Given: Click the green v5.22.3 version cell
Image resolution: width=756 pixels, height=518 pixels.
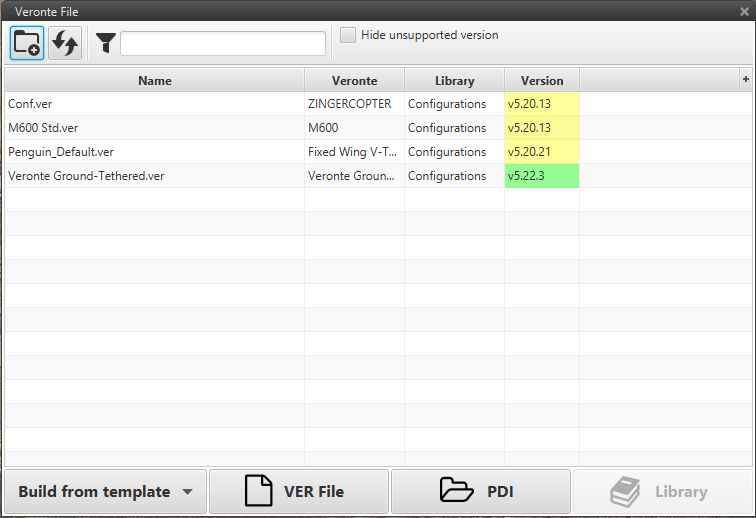Looking at the screenshot, I should (x=542, y=176).
